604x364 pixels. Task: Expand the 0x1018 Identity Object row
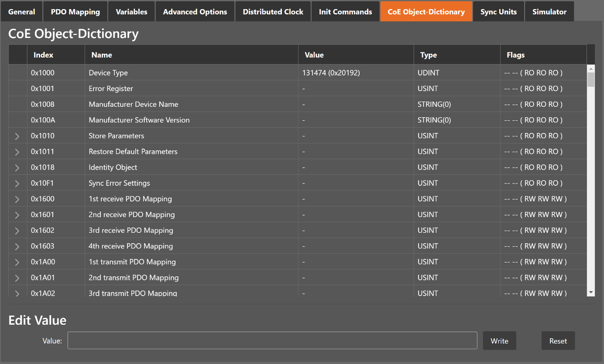pos(17,167)
